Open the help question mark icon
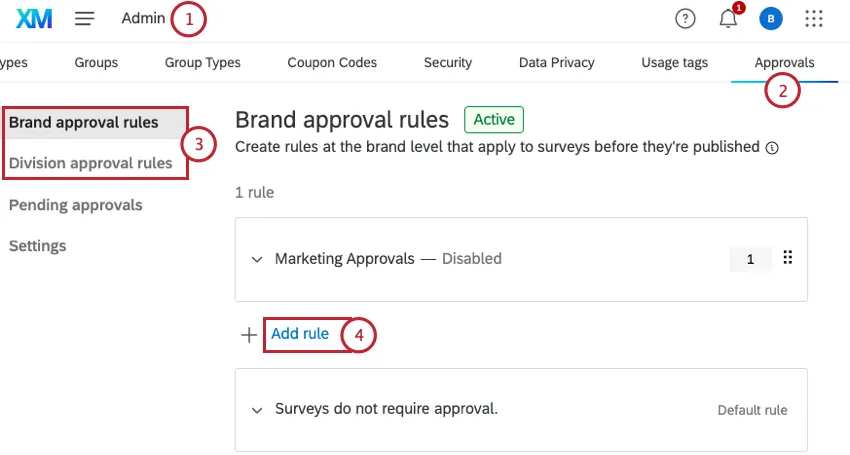The height and width of the screenshot is (455, 850). [685, 18]
